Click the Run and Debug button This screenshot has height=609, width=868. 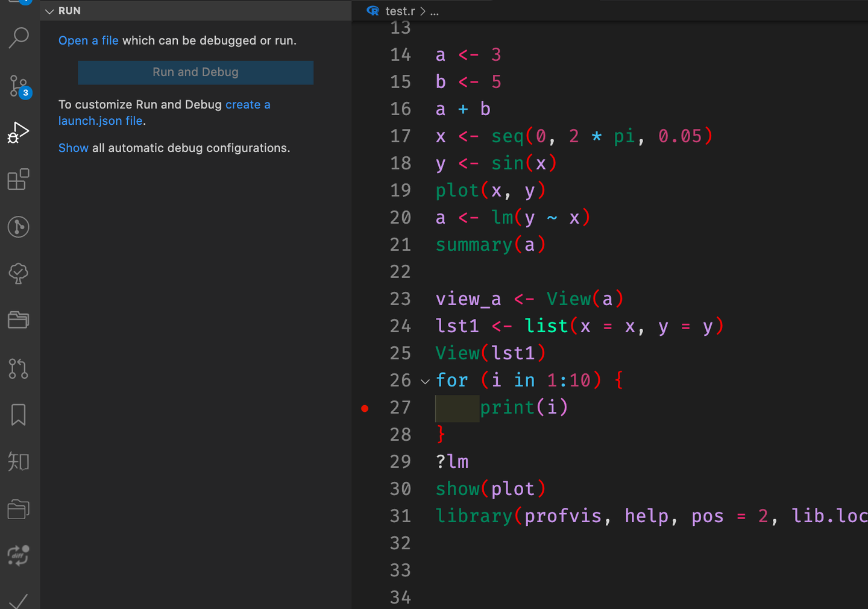pyautogui.click(x=195, y=72)
